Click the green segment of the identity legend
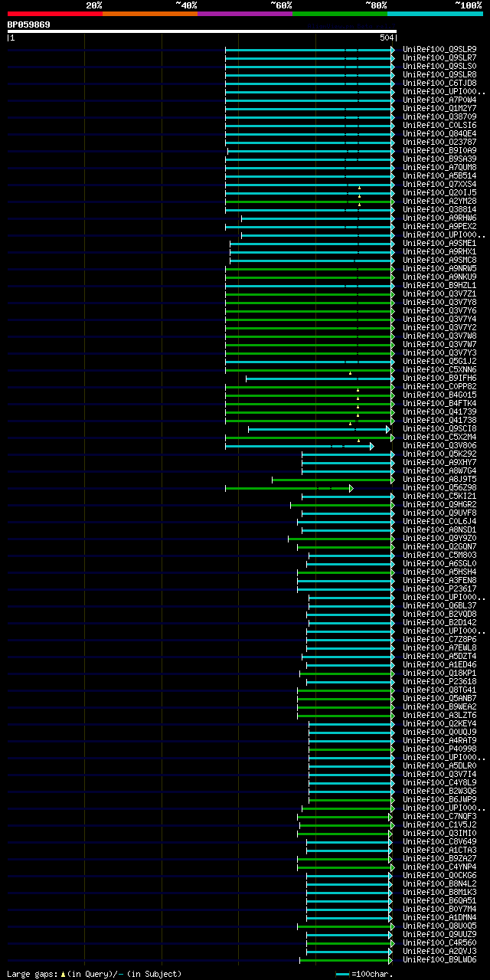The width and height of the screenshot is (490, 980). pos(339,14)
